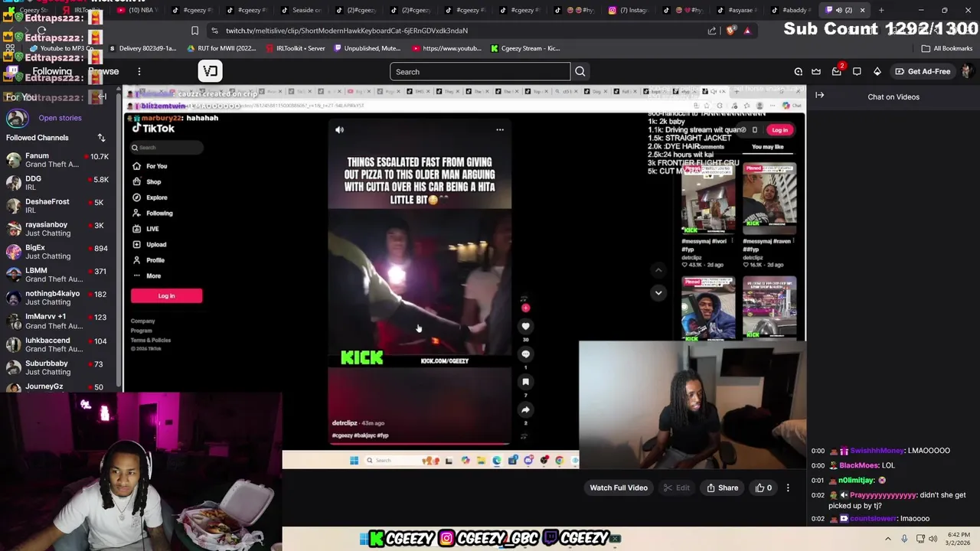Open sort options for Followed Channels
This screenshot has width=980, height=551.
[101, 138]
